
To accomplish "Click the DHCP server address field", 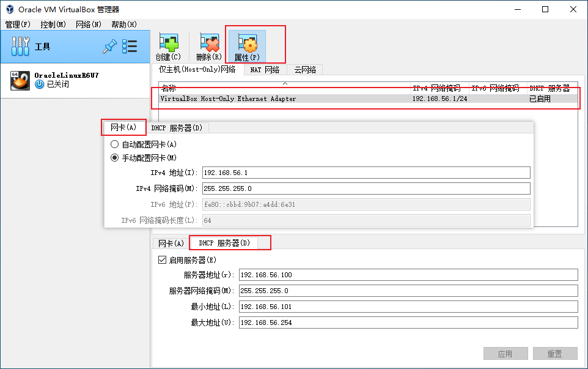I will (408, 275).
